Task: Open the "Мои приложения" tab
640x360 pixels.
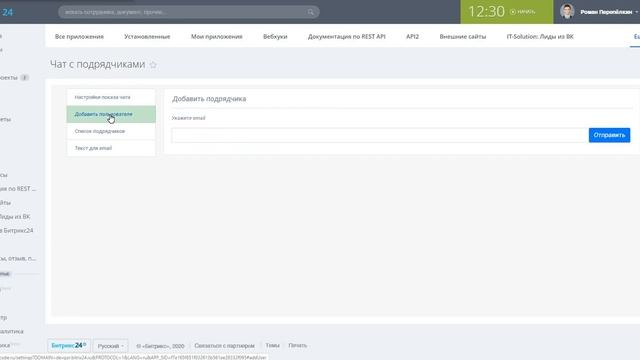Action: coord(216,37)
